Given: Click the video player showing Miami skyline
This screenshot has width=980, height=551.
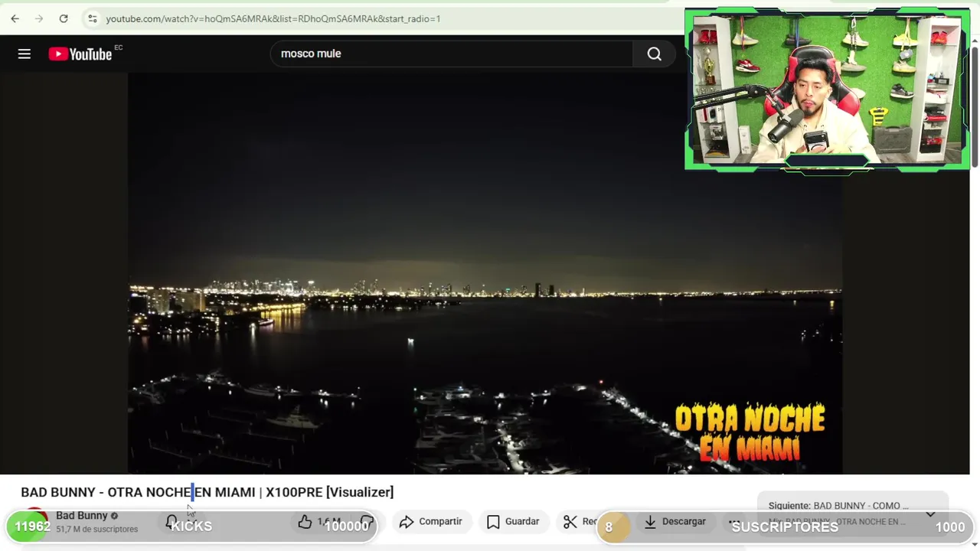Looking at the screenshot, I should [x=485, y=273].
